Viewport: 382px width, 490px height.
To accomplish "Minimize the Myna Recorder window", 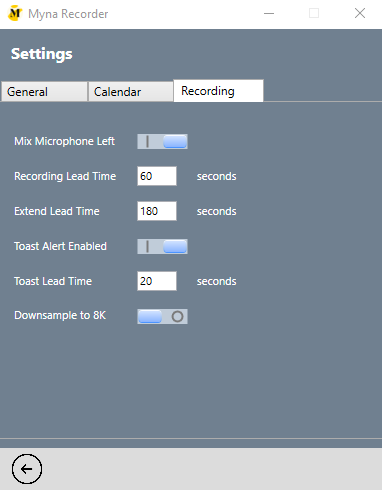I will [269, 13].
